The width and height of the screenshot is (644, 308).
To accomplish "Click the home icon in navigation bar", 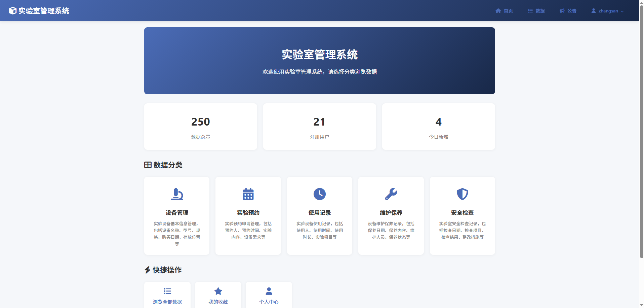I will click(x=498, y=11).
